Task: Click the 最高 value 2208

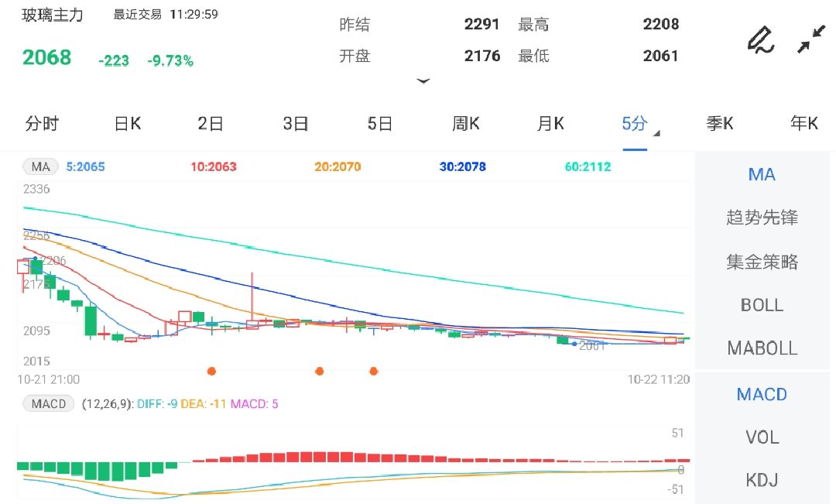Action: click(x=660, y=24)
